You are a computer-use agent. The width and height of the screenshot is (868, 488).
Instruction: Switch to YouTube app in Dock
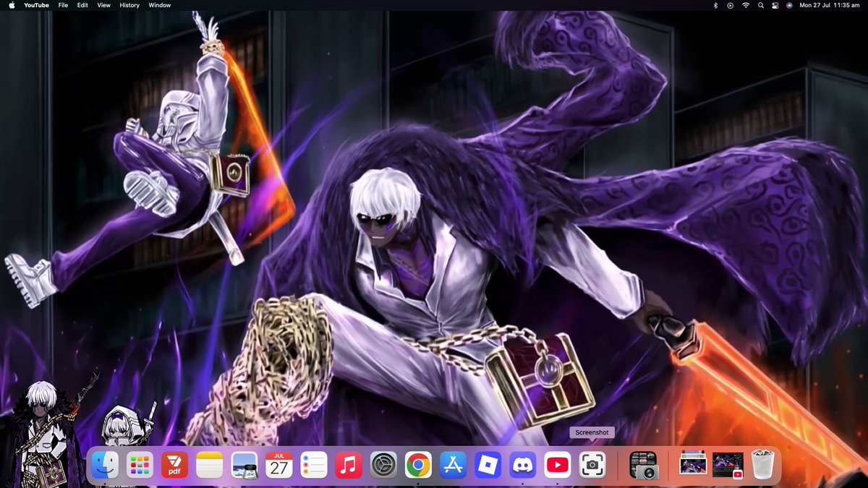(557, 466)
